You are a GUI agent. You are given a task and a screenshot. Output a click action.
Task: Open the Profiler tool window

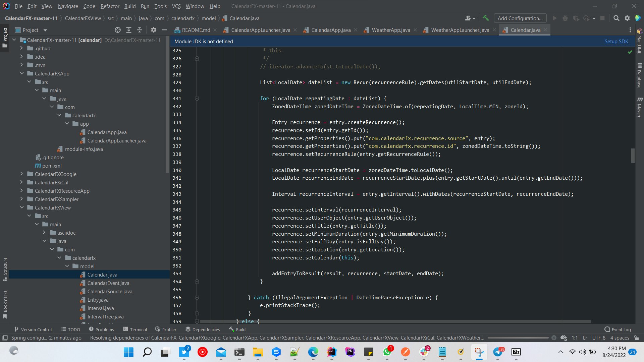click(166, 329)
